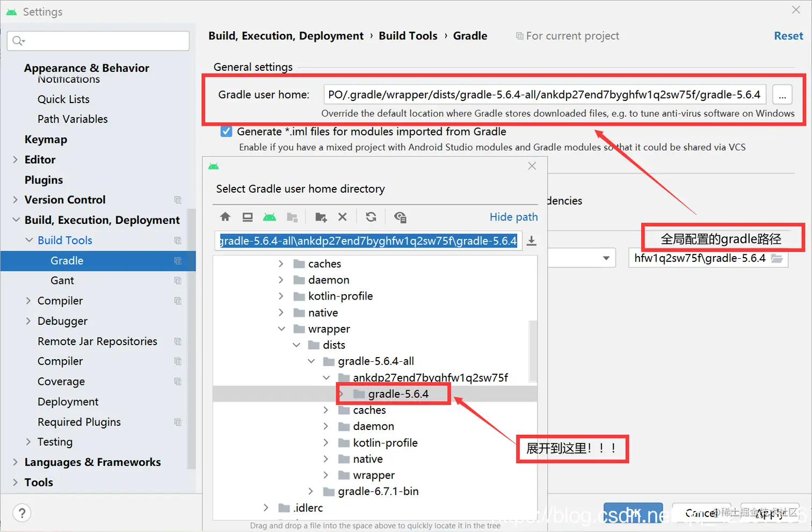Click project-level icon beside Gradle item

click(x=178, y=261)
